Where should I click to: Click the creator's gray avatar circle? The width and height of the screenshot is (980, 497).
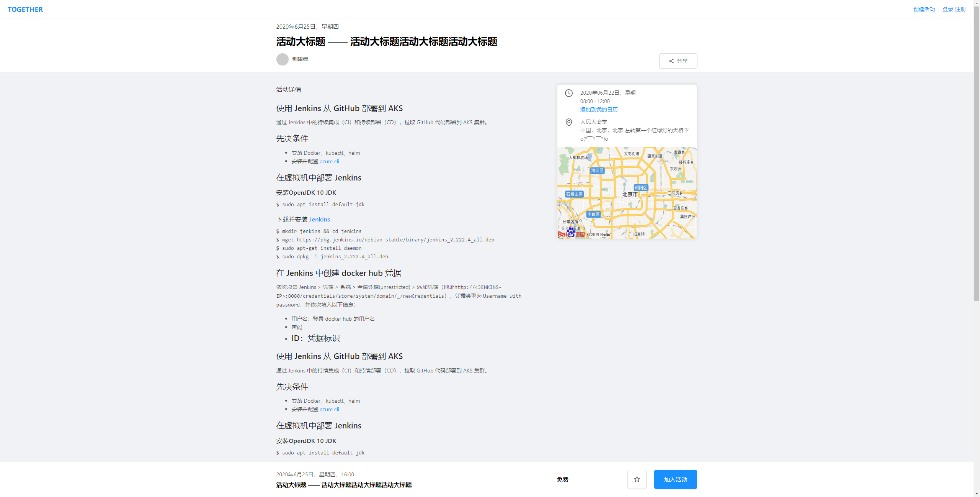click(283, 59)
